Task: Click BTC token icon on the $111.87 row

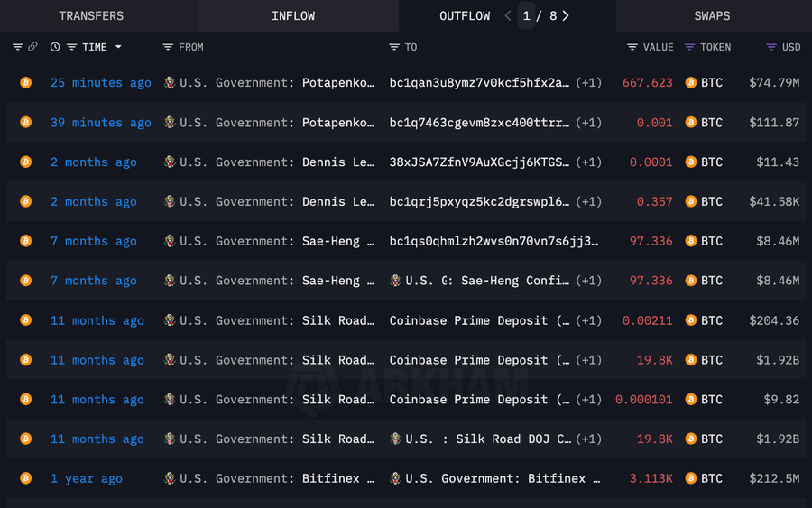Action: [690, 122]
